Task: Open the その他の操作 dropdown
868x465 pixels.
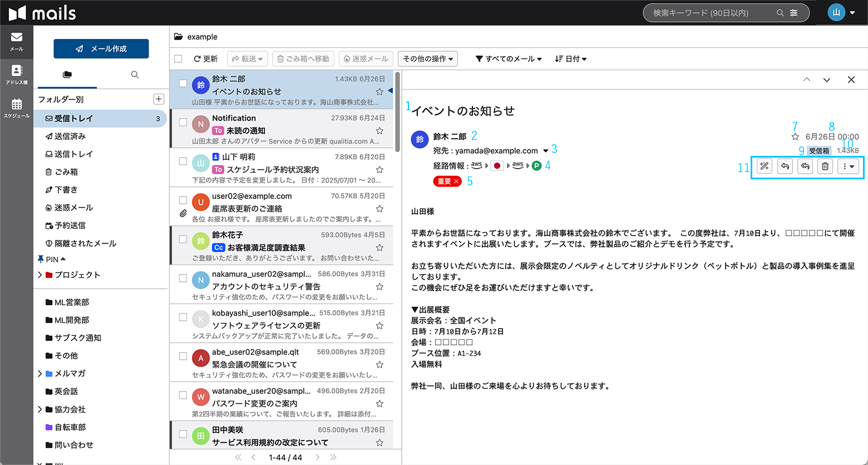Action: click(427, 59)
